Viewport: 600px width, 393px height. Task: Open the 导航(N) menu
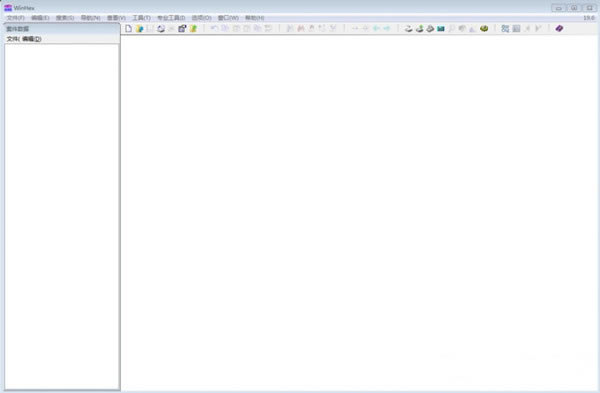(90, 18)
